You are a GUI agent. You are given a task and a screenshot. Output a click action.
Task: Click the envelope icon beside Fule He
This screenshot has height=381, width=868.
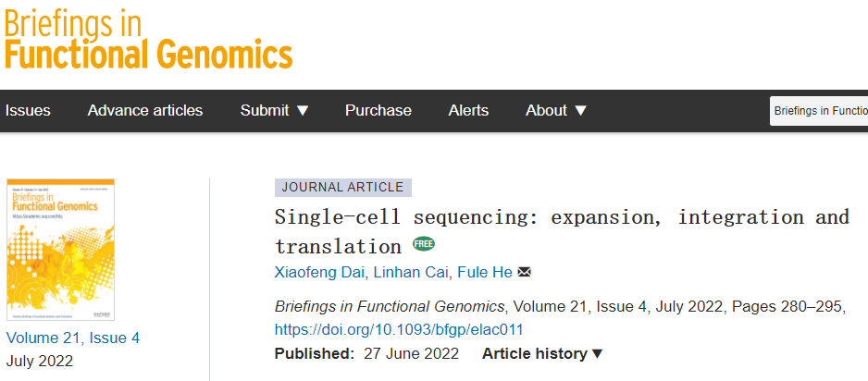click(x=525, y=272)
